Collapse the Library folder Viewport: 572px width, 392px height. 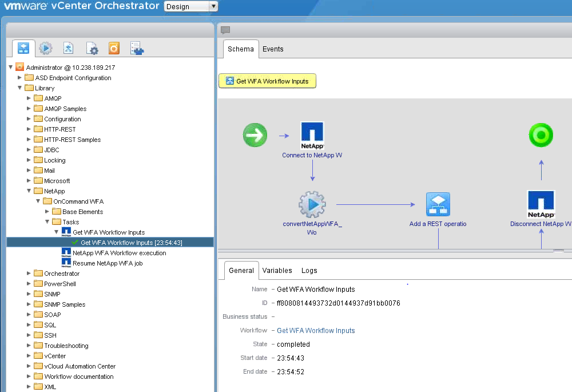click(19, 88)
